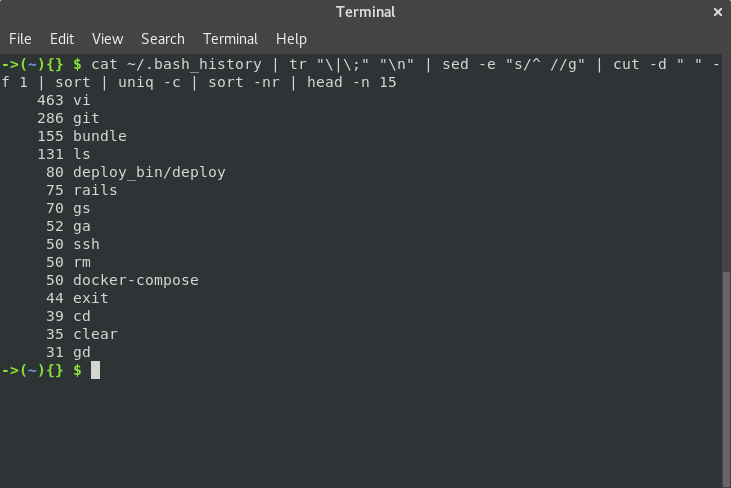Click the 'ssh' entry in the output

[86, 244]
